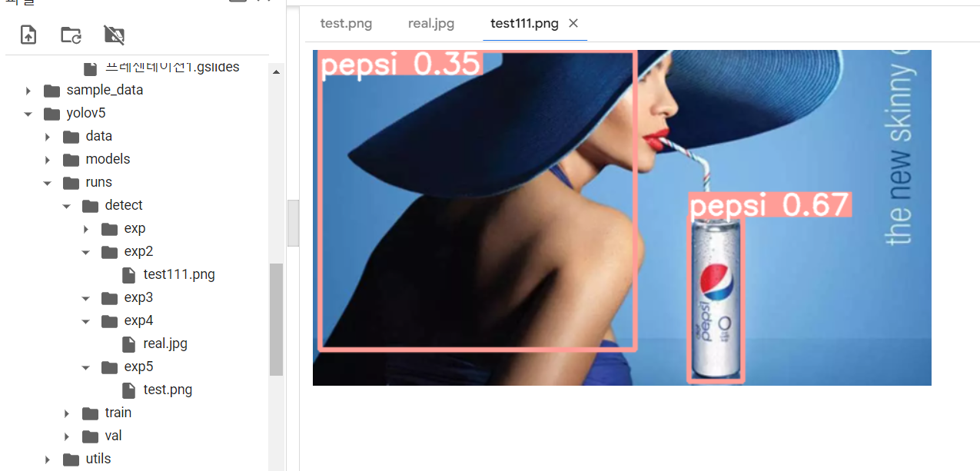Image resolution: width=980 pixels, height=471 pixels.
Task: Select the val folder label
Action: tap(114, 436)
